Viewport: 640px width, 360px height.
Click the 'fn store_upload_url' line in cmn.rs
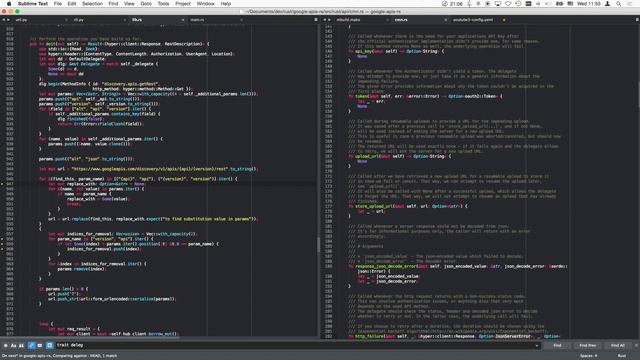(x=408, y=206)
